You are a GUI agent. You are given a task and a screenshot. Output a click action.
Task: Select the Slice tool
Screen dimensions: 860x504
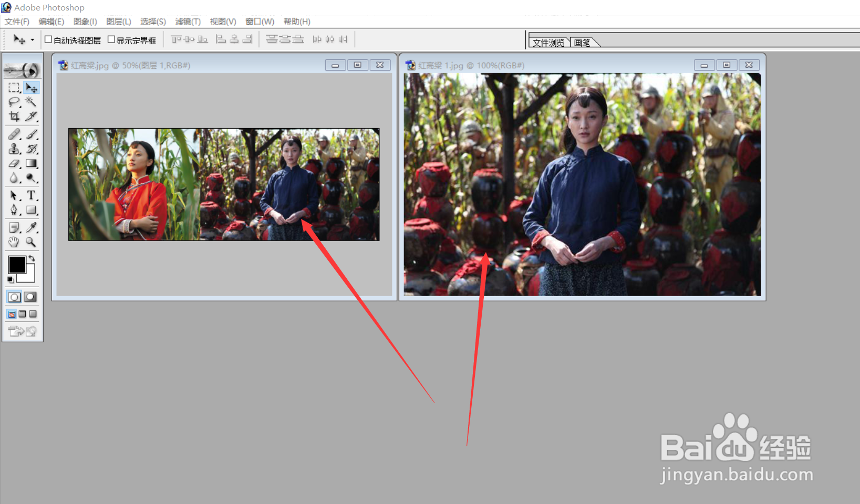coord(32,116)
